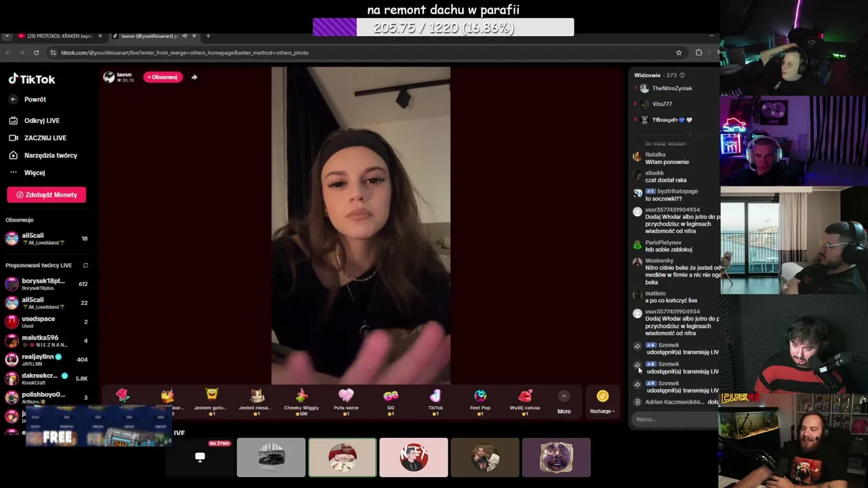Screen dimensions: 868x488
Task: Click the browser address bar URL
Action: point(184,53)
